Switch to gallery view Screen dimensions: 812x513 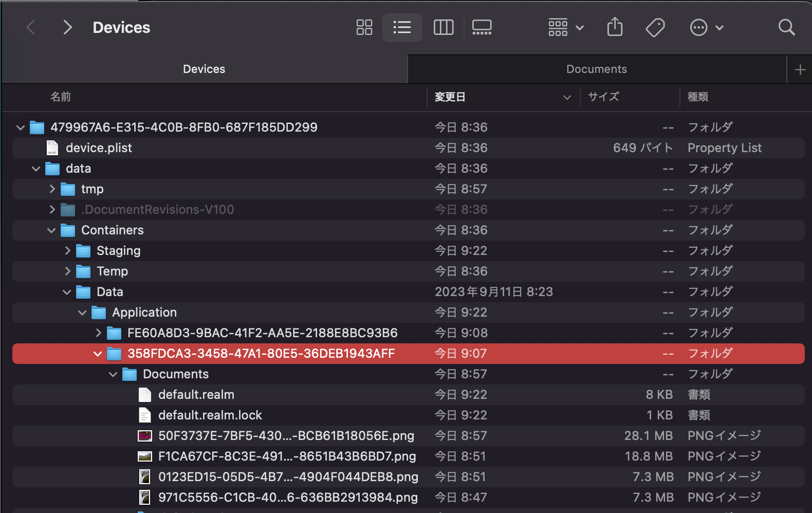482,27
